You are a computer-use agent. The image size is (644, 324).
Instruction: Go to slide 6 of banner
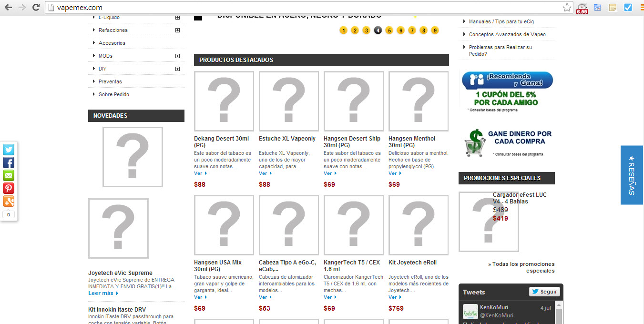[x=400, y=30]
